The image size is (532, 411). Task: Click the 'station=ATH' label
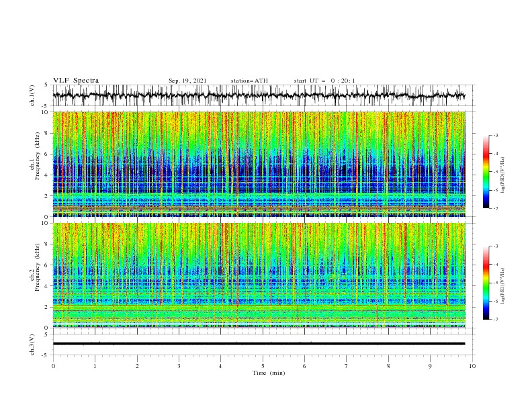coord(249,81)
